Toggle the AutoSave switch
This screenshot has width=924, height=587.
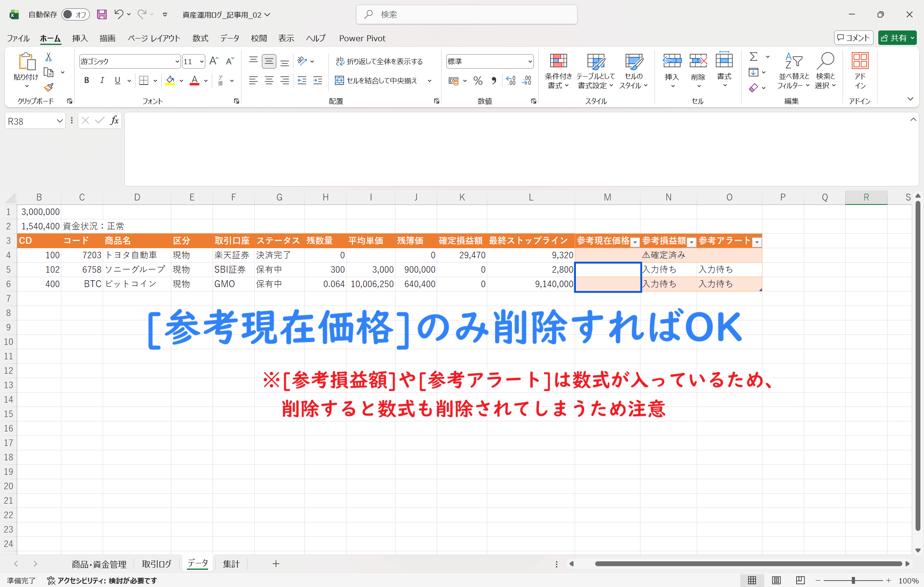[75, 15]
